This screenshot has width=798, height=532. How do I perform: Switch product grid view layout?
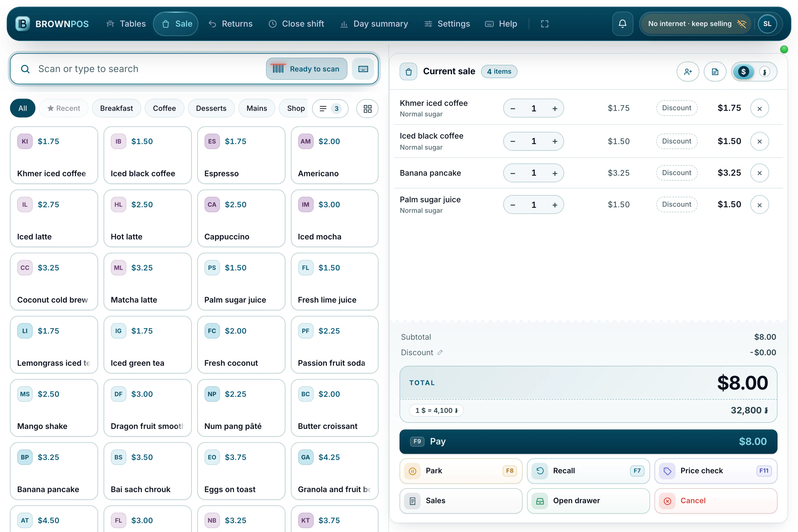click(x=367, y=109)
